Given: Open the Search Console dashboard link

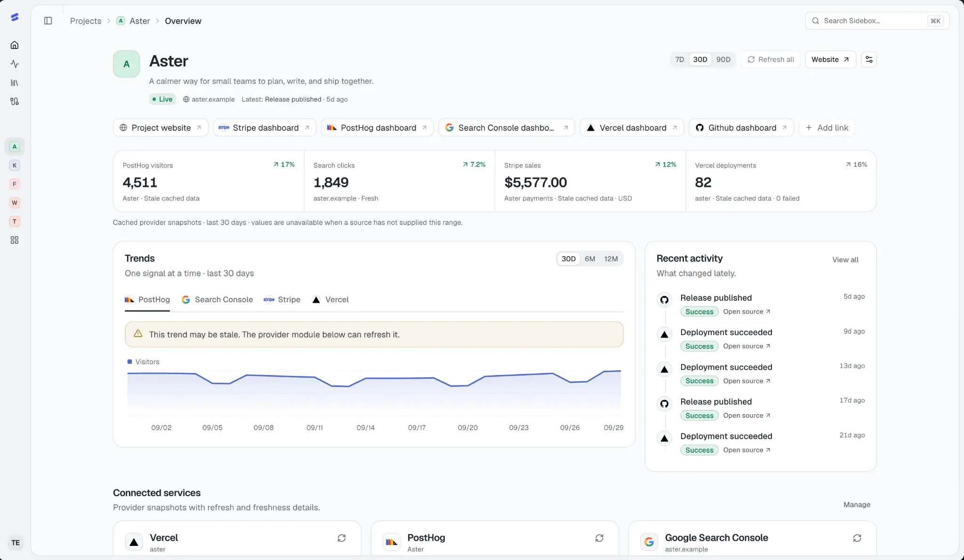Looking at the screenshot, I should [506, 128].
